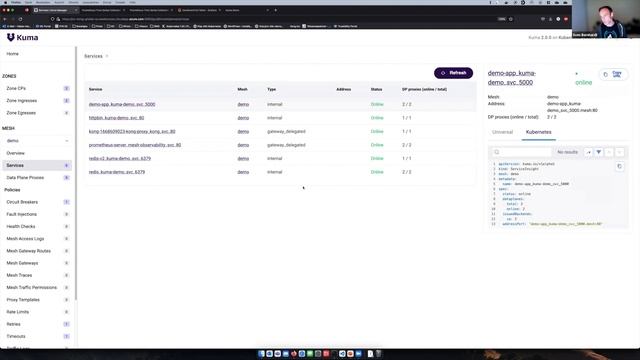Click the Service column header

click(96, 89)
